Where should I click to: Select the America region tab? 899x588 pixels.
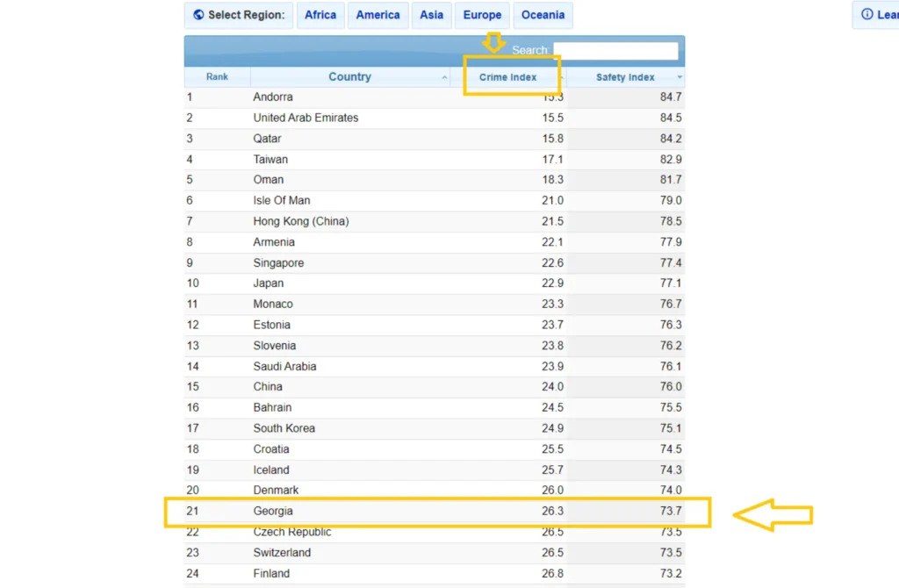(378, 15)
